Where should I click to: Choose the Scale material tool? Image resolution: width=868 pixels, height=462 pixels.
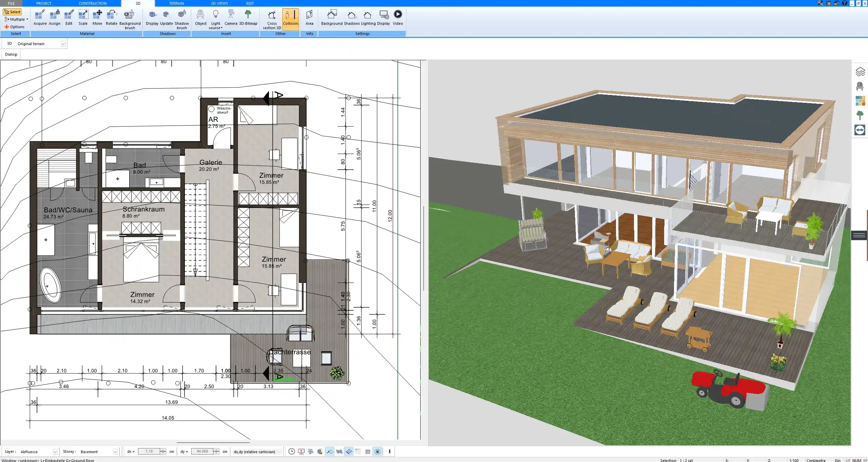[83, 18]
